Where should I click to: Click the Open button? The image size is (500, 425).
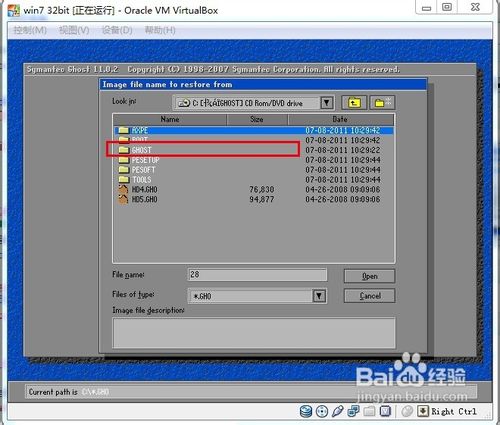pyautogui.click(x=369, y=276)
